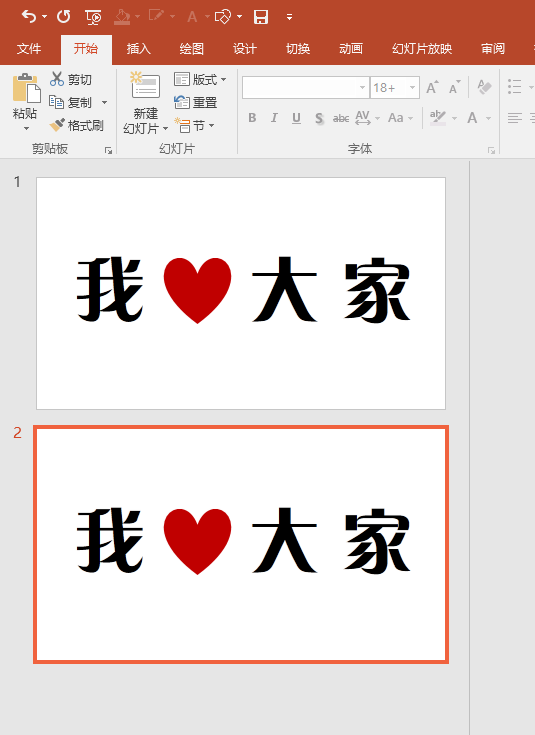This screenshot has width=535, height=735.
Task: Select slide 1 thumbnail
Action: click(x=241, y=293)
